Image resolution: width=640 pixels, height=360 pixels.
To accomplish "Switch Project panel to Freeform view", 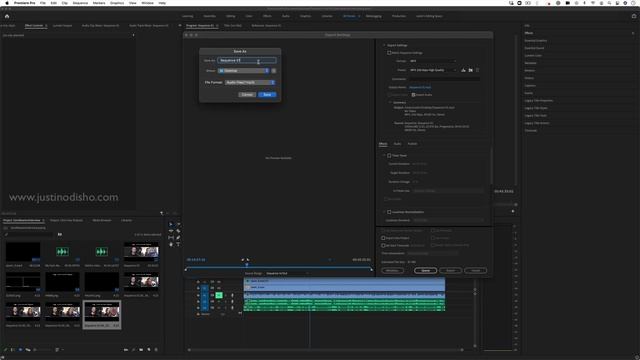I will 28,350.
